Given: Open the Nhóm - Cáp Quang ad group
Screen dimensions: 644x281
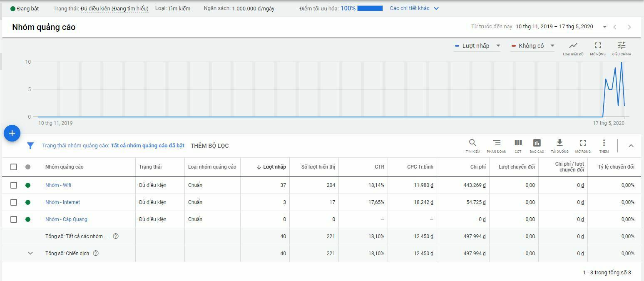Looking at the screenshot, I should pyautogui.click(x=66, y=219).
